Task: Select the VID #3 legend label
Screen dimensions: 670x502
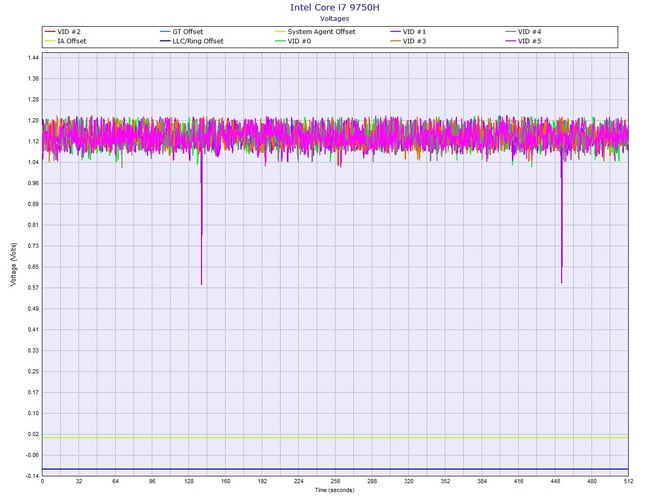Action: pos(414,41)
